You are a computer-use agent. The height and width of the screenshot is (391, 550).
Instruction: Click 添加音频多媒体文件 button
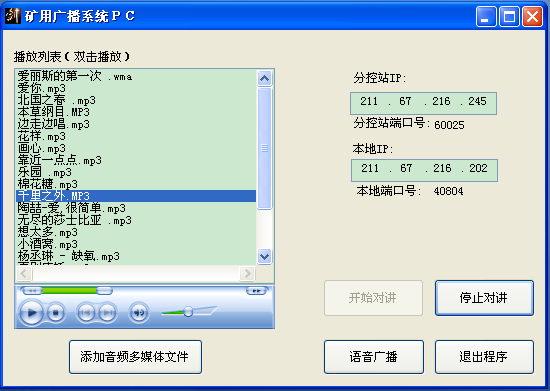135,357
